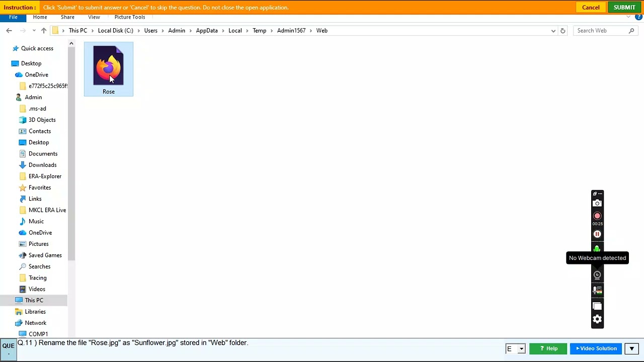Select This PC in navigation pane

click(34, 300)
